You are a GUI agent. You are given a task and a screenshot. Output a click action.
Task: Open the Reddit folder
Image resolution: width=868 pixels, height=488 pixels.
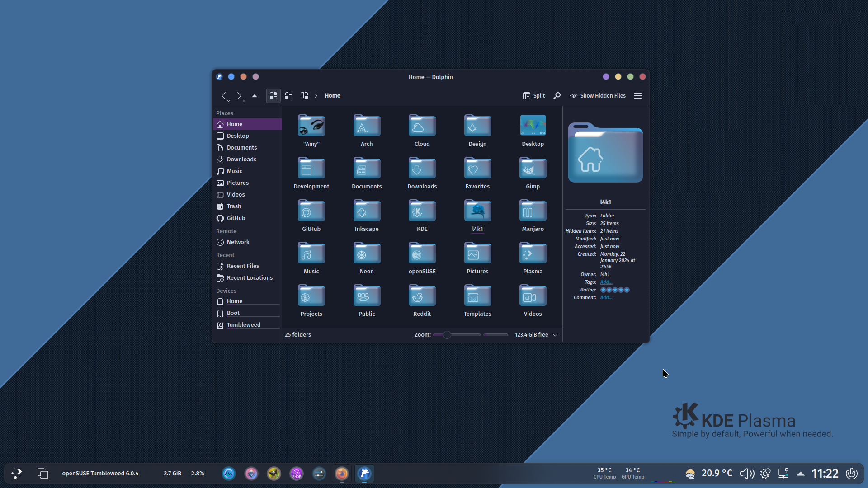tap(422, 300)
